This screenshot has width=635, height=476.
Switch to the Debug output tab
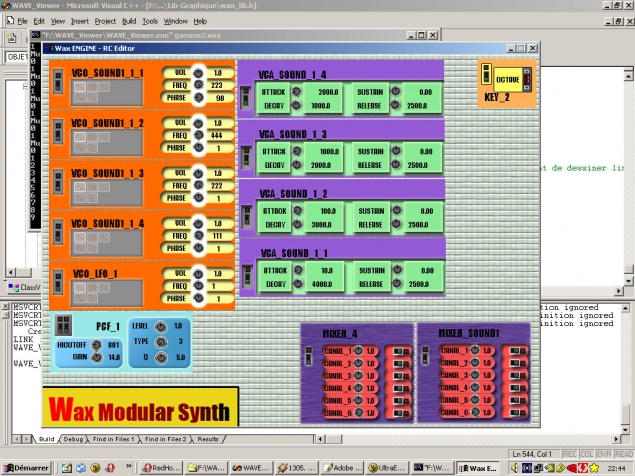click(74, 438)
